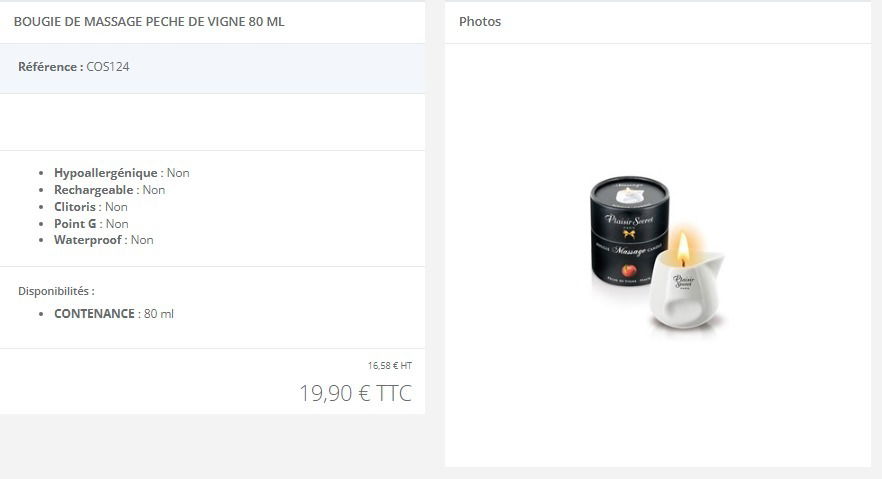Click the 16,58 € HT price
The width and height of the screenshot is (882, 479).
390,365
